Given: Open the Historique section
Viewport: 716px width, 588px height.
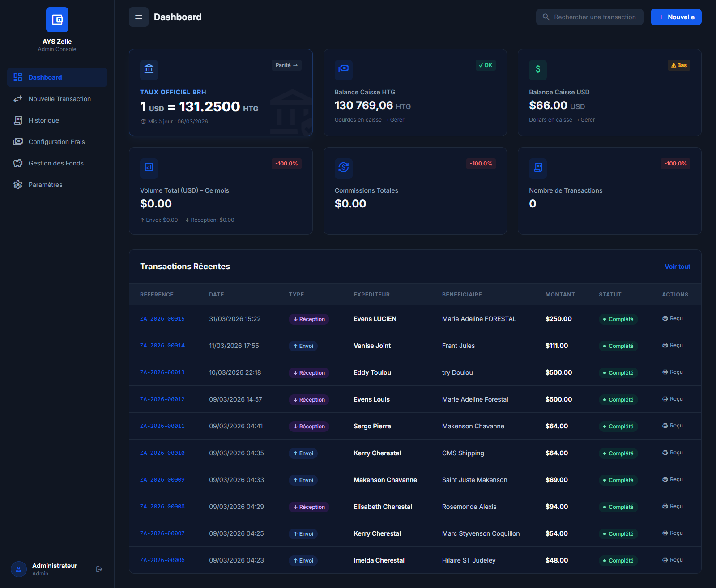Looking at the screenshot, I should [x=43, y=120].
